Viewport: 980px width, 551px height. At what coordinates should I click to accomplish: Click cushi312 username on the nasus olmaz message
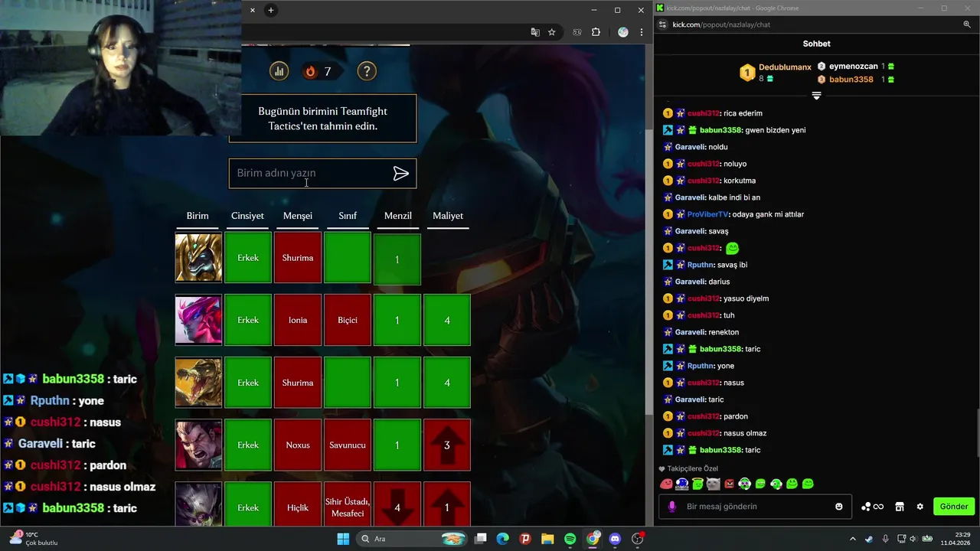[704, 433]
